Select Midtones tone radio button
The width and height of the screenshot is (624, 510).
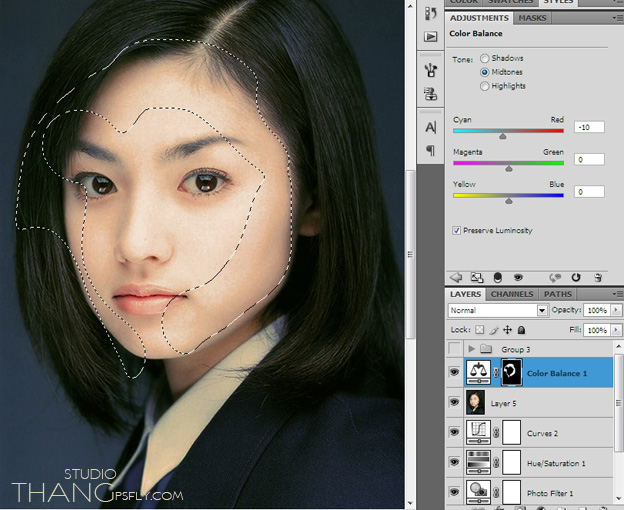[x=484, y=72]
